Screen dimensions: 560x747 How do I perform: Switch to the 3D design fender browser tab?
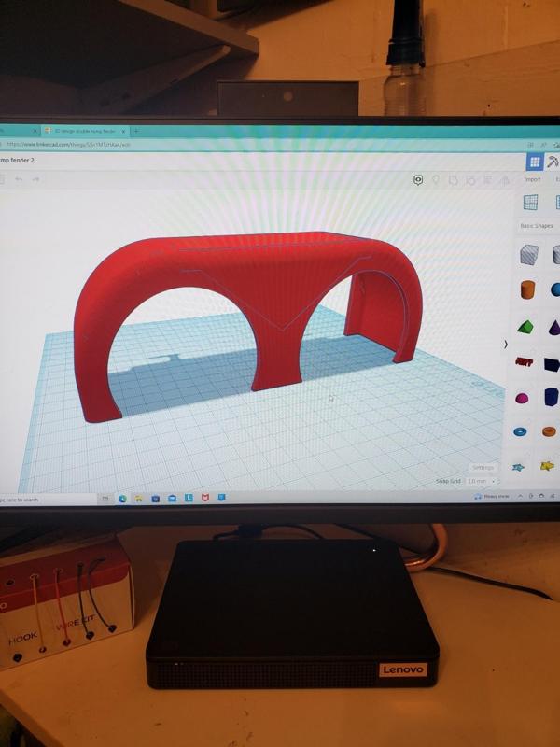(83, 131)
